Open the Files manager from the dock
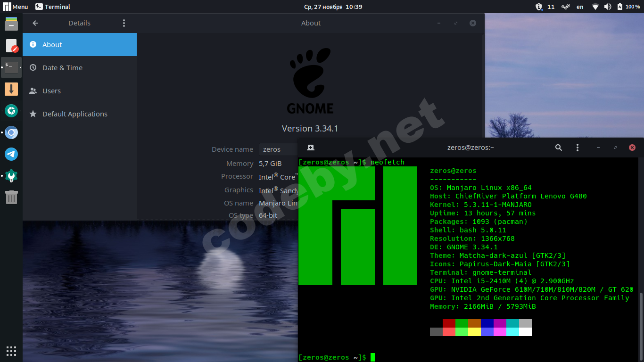The image size is (644, 362). coord(11,23)
